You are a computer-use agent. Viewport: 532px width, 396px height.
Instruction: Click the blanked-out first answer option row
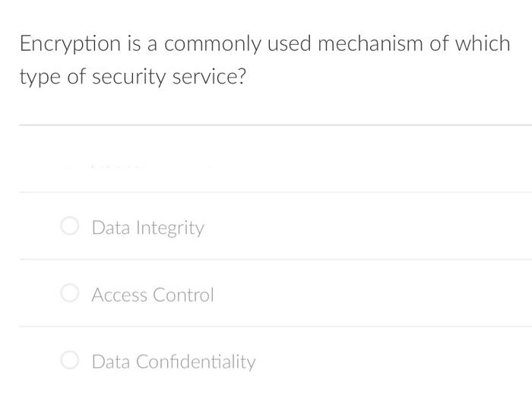(275, 159)
